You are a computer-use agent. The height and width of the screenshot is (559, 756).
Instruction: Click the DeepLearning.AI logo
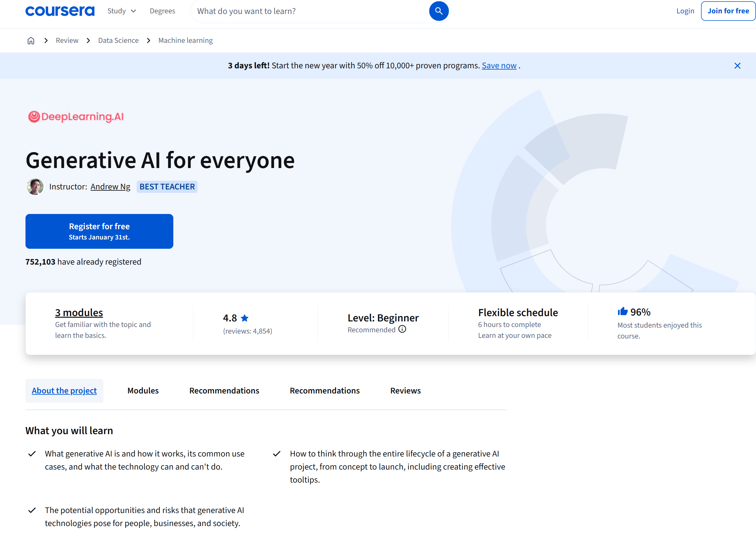tap(76, 117)
